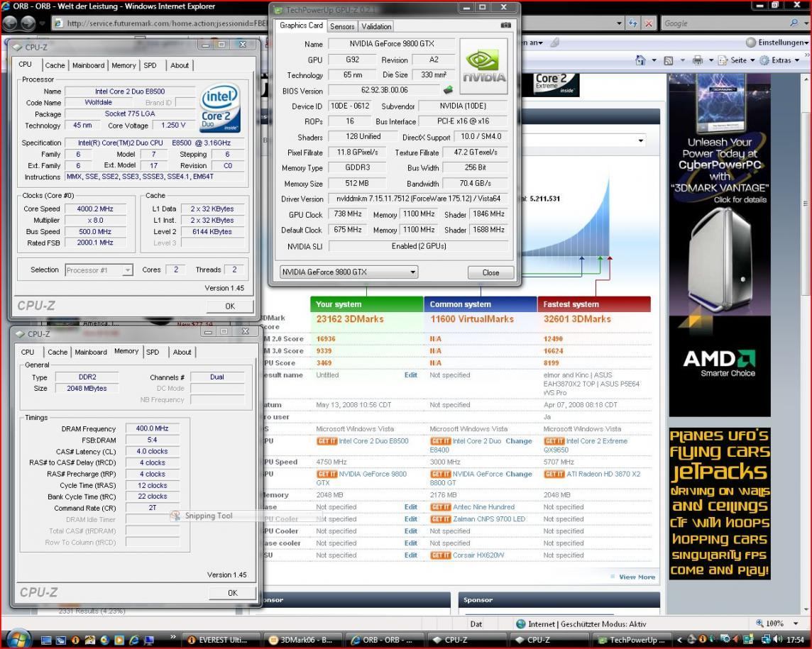Click OK in lower CPU-Z window
Image resolution: width=812 pixels, height=649 pixels.
pyautogui.click(x=233, y=592)
